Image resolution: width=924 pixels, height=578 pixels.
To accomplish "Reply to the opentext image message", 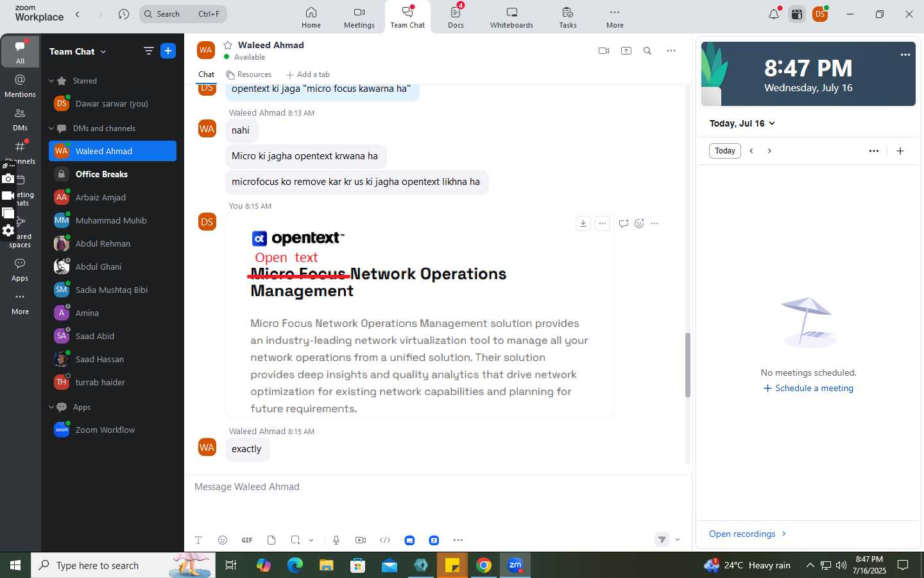I will (x=624, y=223).
